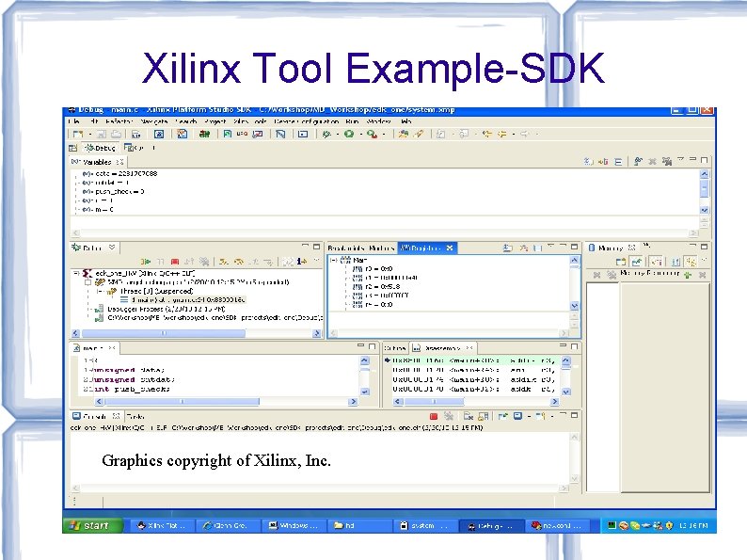Screen dimensions: 747x560
Task: Click the red Terminate icon in the Console toolbar
Action: (x=434, y=416)
